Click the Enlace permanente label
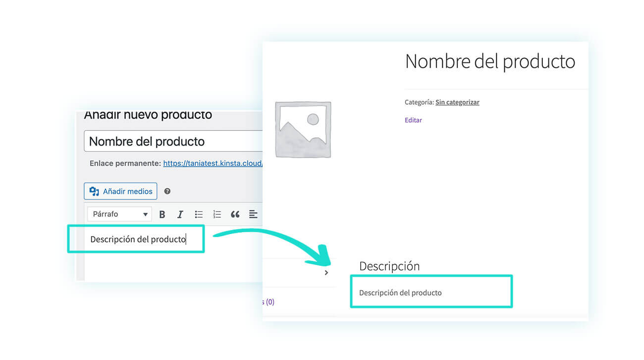Image resolution: width=644 pixels, height=360 pixels. coord(125,163)
